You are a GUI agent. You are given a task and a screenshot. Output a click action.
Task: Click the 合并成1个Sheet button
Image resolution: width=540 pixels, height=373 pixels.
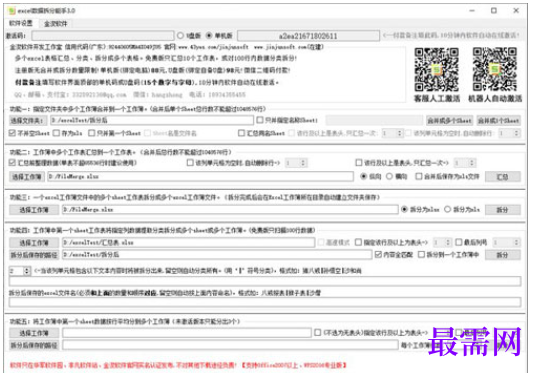[x=498, y=121]
